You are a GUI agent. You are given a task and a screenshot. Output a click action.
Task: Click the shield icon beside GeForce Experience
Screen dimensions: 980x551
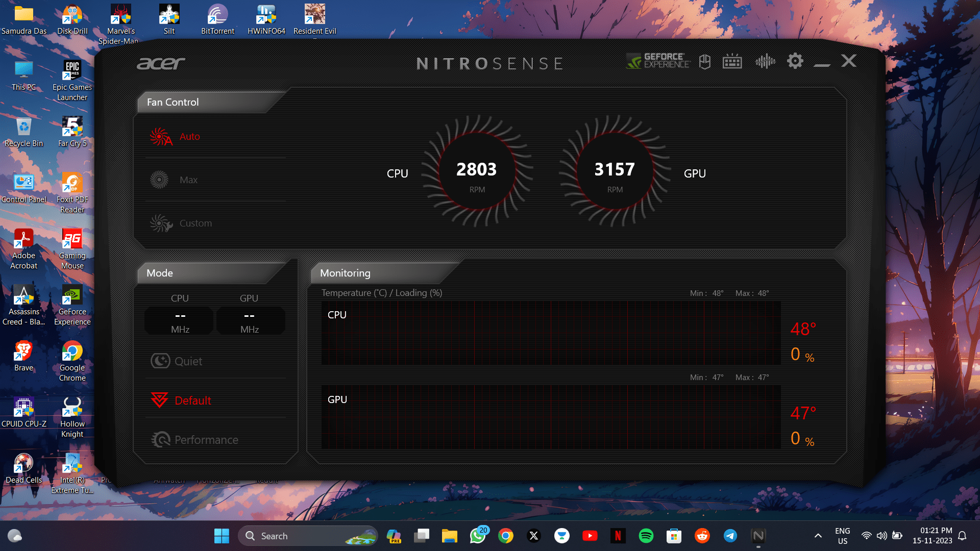point(704,61)
